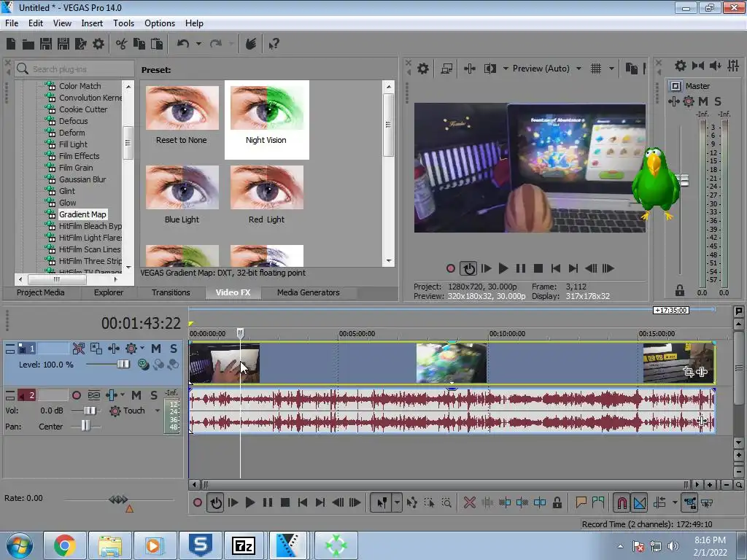This screenshot has width=747, height=560.
Task: Switch to Transitions tab
Action: coord(171,292)
